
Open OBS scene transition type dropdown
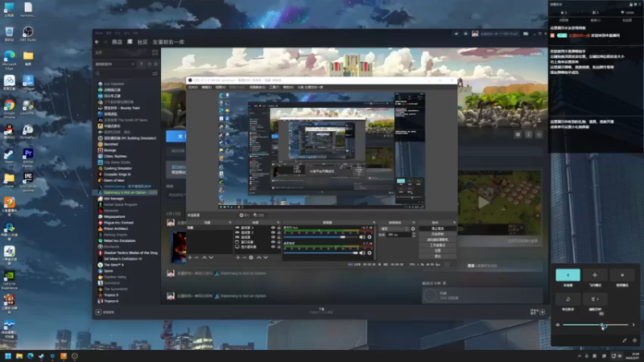[394, 229]
